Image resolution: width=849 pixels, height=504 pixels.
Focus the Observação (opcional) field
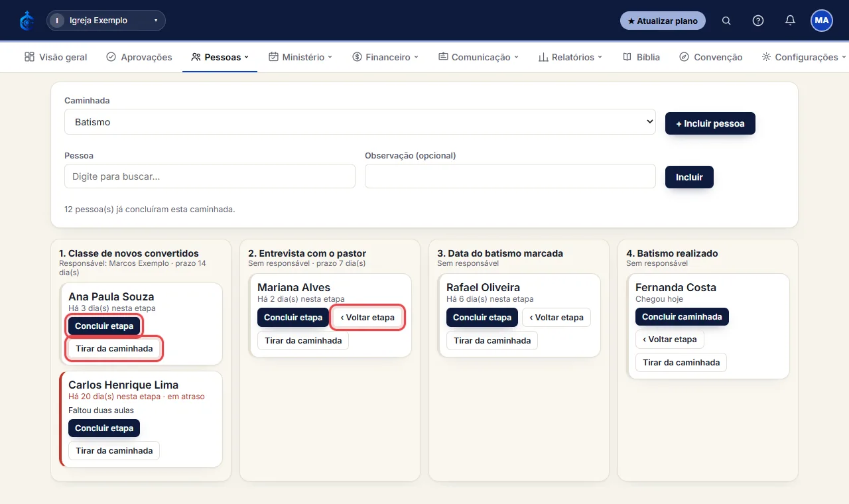tap(510, 176)
